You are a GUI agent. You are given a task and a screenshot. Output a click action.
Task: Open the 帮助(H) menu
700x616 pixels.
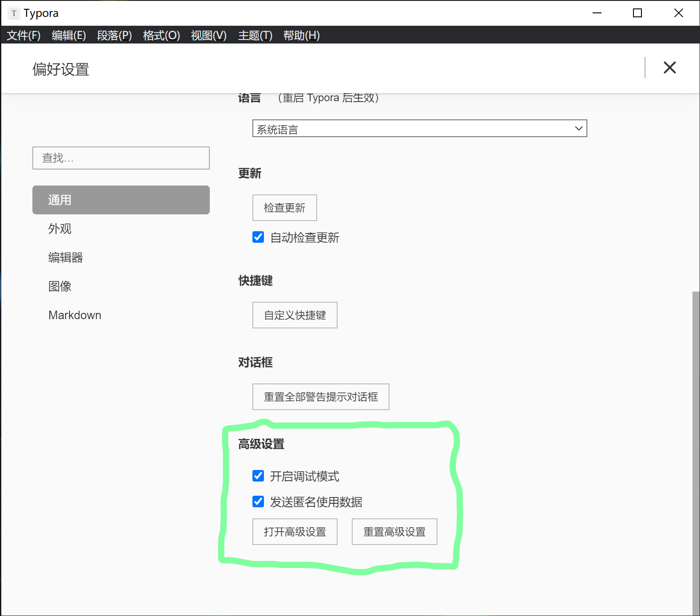coord(301,35)
